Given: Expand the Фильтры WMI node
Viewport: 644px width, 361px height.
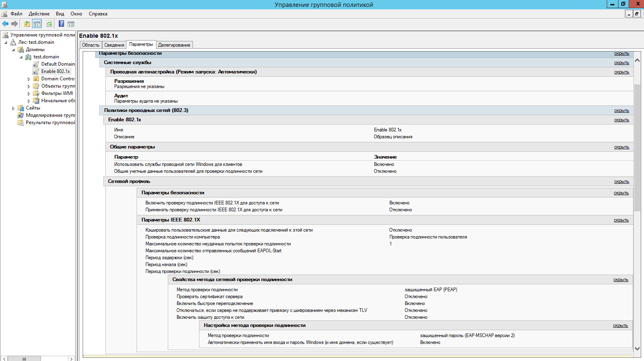Looking at the screenshot, I should click(x=29, y=94).
